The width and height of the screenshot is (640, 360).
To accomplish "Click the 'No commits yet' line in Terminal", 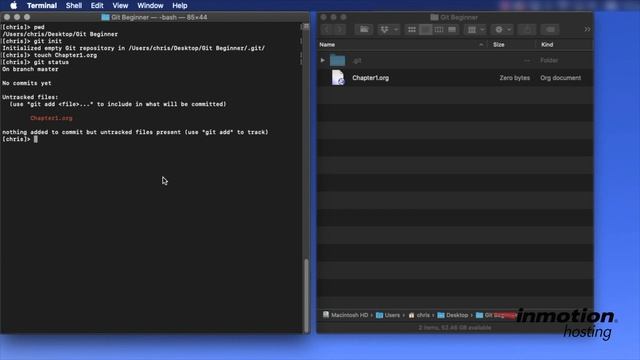I will [x=27, y=83].
